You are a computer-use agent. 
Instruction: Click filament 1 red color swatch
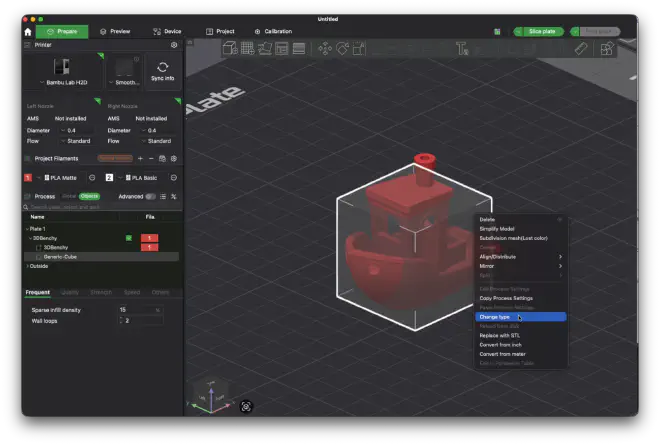28,178
